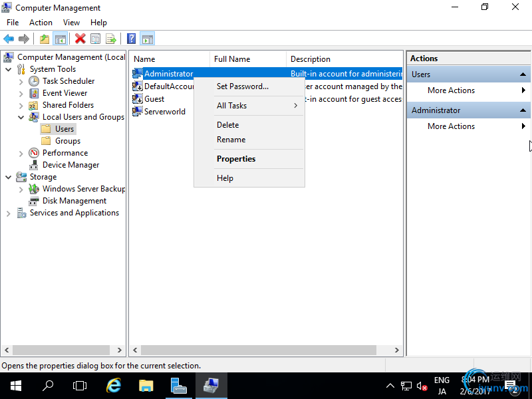532x399 pixels.
Task: Sort the list by Name column
Action: point(170,59)
